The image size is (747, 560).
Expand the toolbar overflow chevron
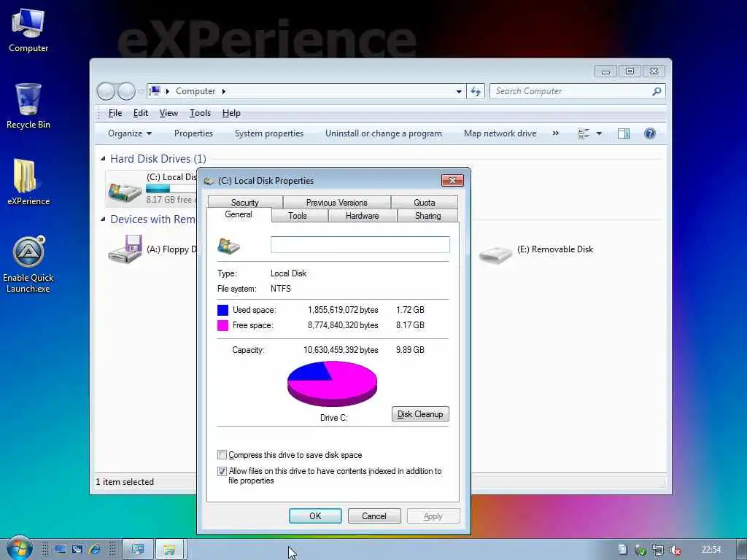555,133
